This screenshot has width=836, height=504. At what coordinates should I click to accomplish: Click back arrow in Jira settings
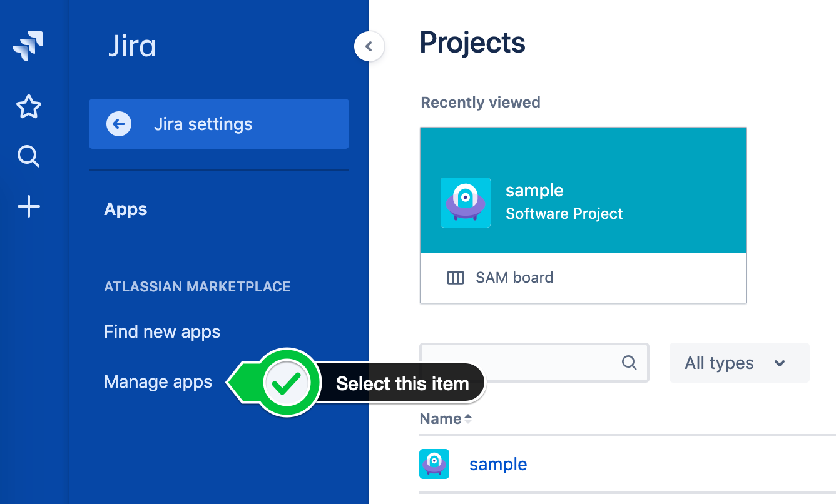coord(119,124)
